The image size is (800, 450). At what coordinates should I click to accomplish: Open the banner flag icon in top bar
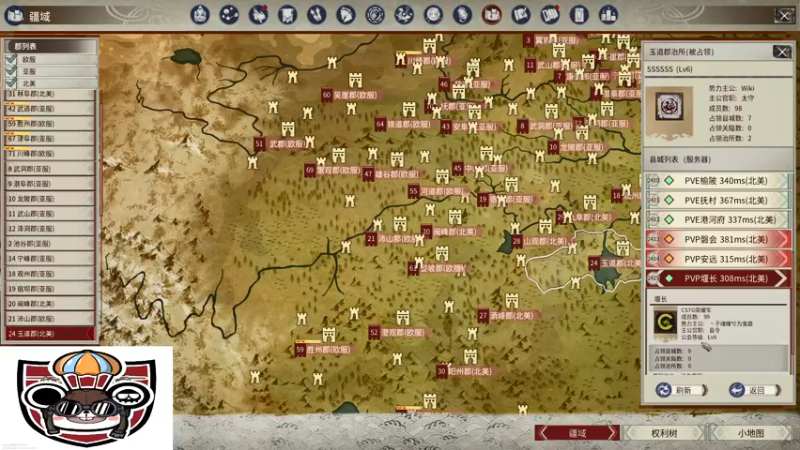pos(287,15)
